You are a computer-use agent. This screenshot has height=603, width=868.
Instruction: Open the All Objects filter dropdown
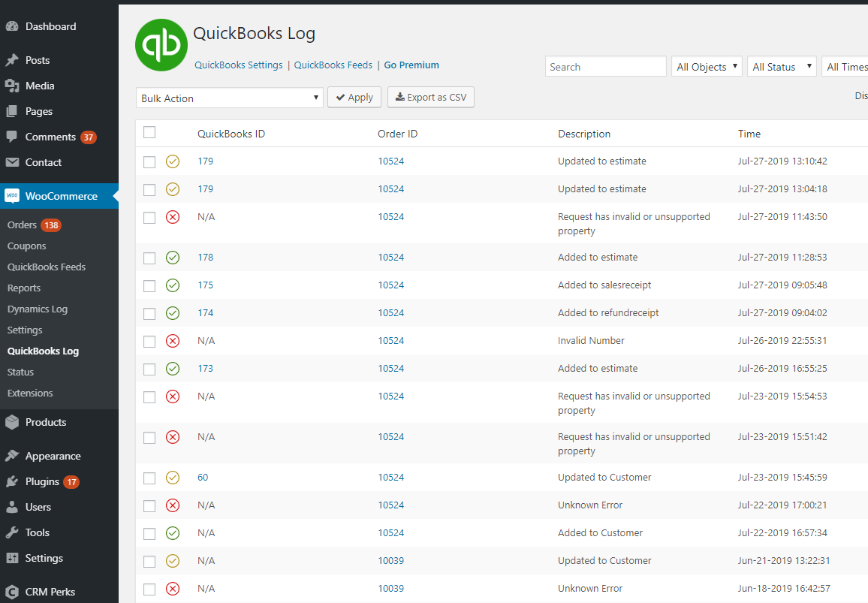tap(707, 66)
